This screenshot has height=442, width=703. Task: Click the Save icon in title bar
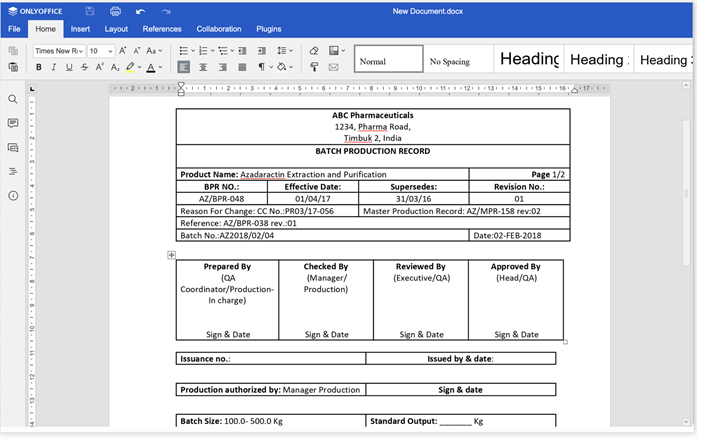[90, 11]
